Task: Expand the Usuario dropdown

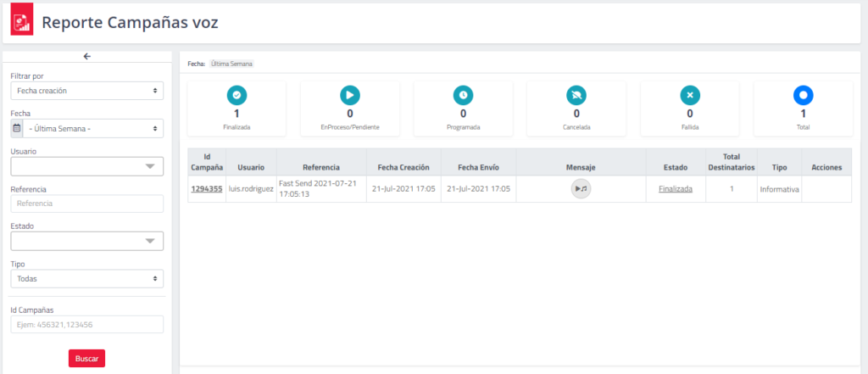Action: [86, 166]
